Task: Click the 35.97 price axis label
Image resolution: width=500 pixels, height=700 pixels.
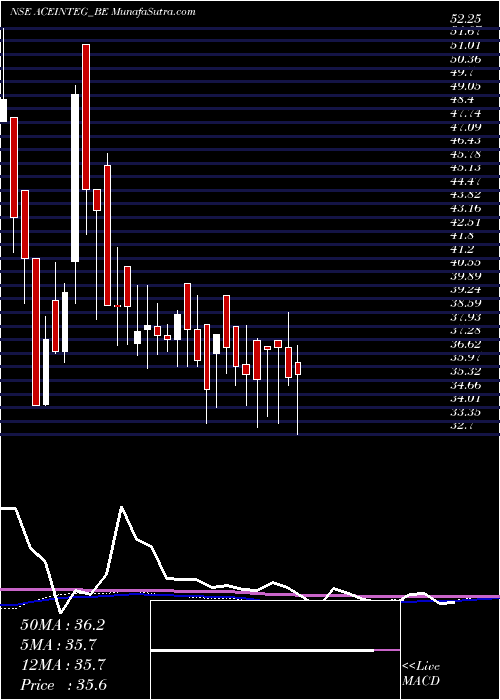Action: [466, 358]
